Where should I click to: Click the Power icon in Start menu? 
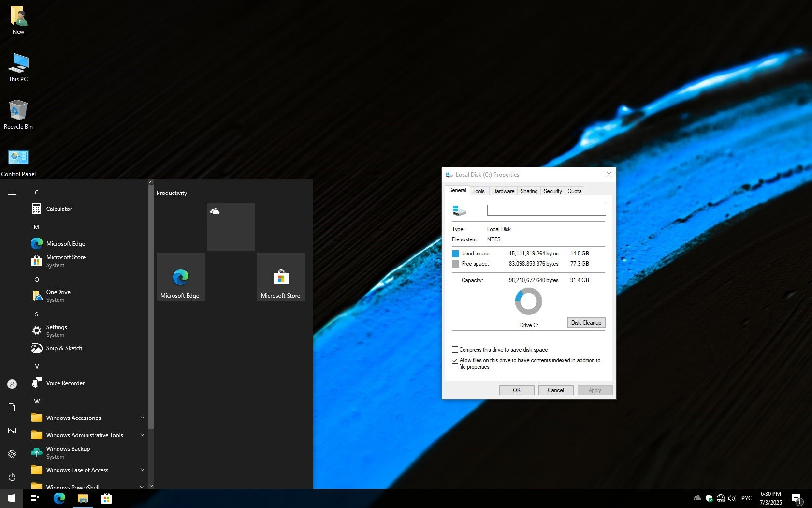12,477
